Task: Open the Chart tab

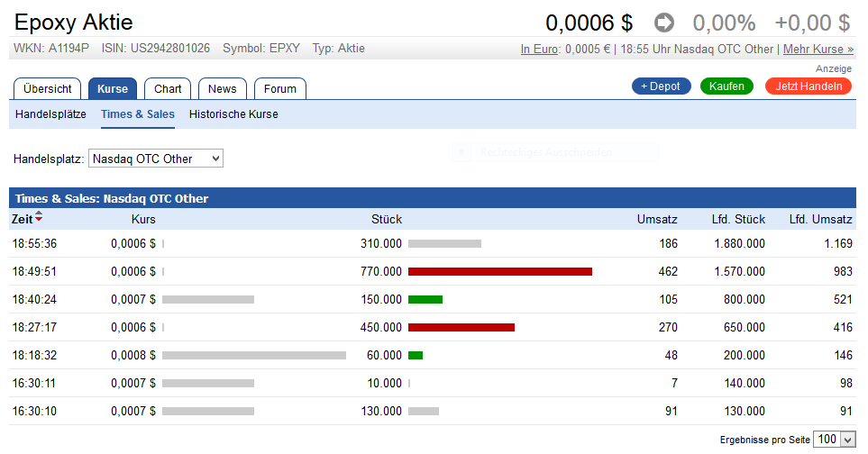Action: click(168, 88)
